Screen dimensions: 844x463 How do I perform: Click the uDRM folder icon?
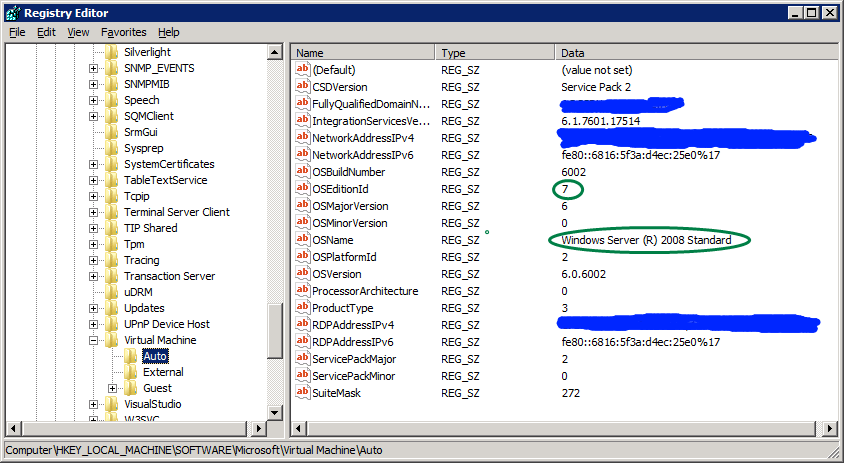[x=111, y=292]
